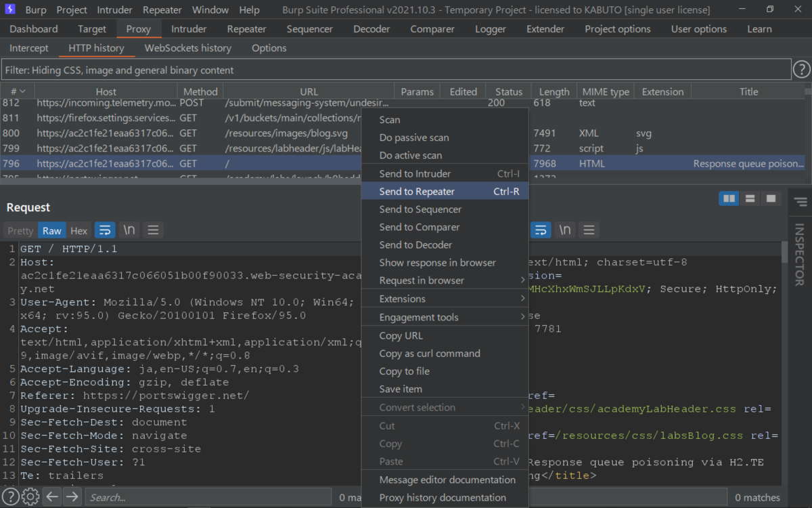
Task: Expand the Engagement tools submenu
Action: pyautogui.click(x=445, y=317)
